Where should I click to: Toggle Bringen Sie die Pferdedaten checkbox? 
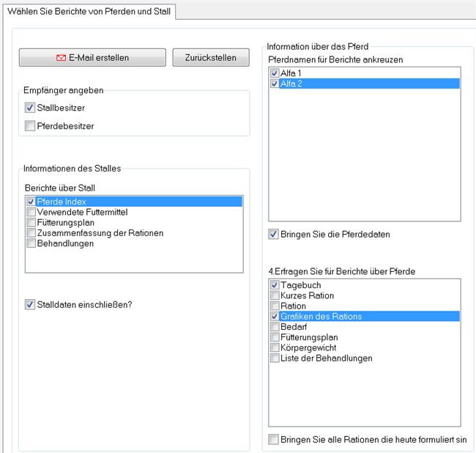[273, 235]
